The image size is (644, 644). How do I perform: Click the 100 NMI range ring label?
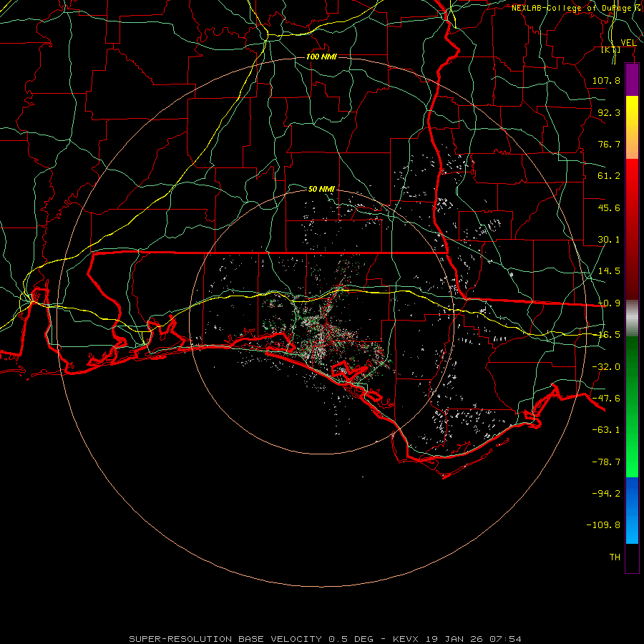pyautogui.click(x=321, y=57)
